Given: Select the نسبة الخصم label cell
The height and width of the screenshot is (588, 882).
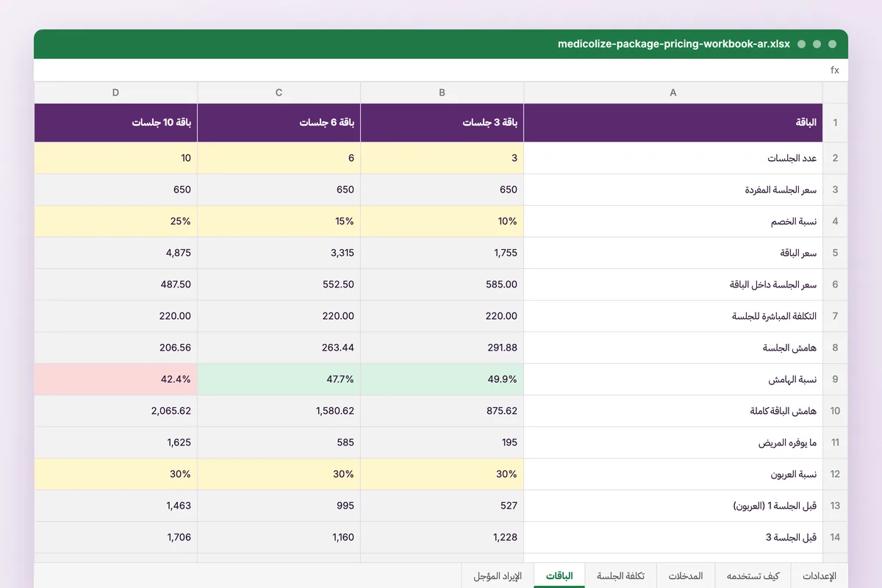Looking at the screenshot, I should pos(673,221).
